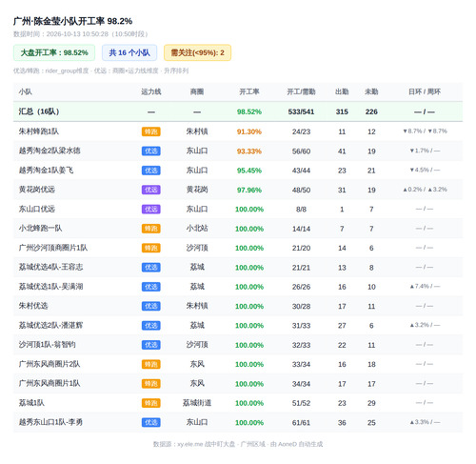Click the 日环 / 周环 column header
The image size is (476, 464).
click(425, 92)
